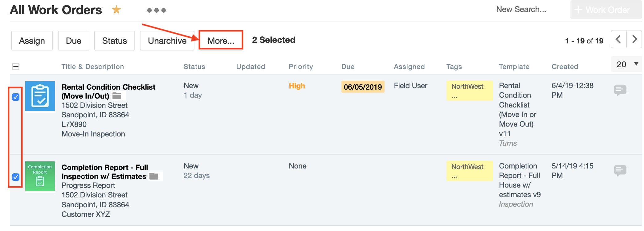Open comments on Completion Report row

point(620,170)
